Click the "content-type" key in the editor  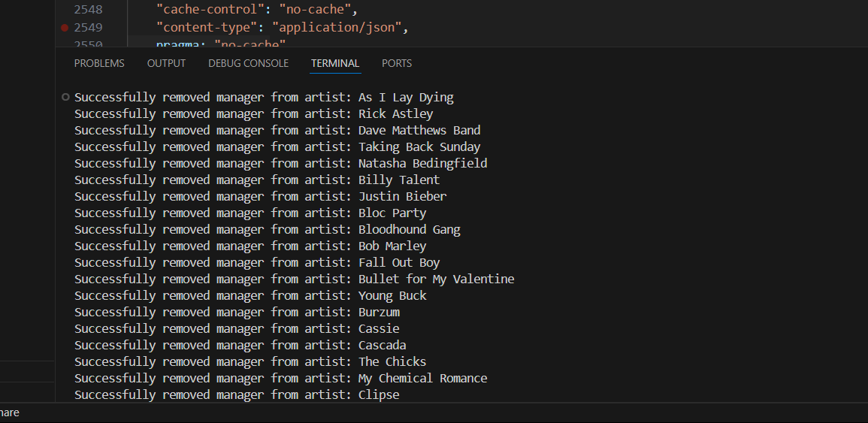[207, 28]
